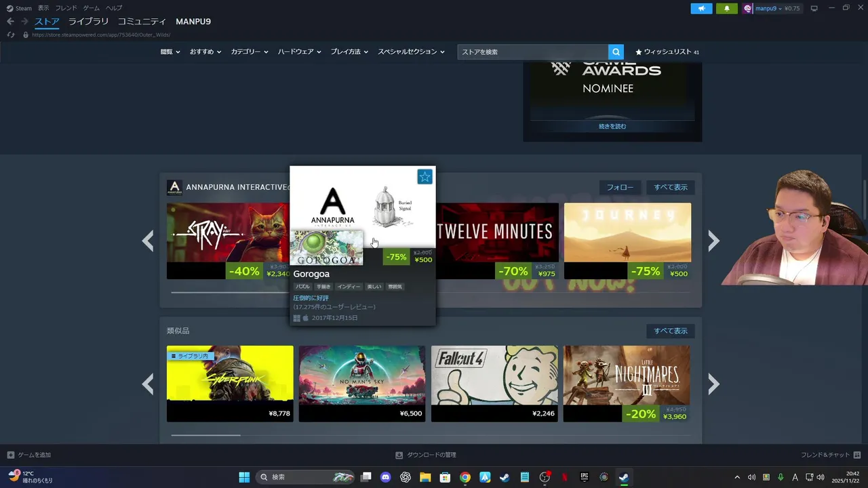Open the green notifications bell
The height and width of the screenshot is (488, 868).
coord(727,8)
